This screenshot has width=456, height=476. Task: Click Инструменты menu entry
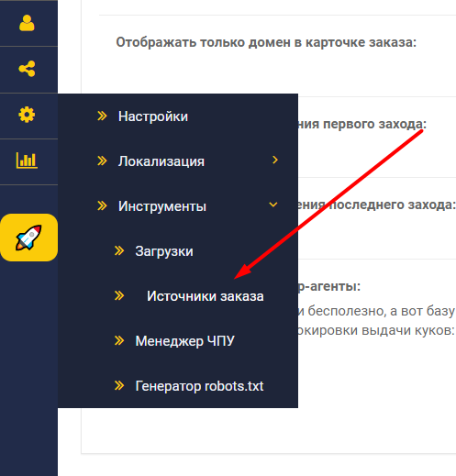point(162,206)
